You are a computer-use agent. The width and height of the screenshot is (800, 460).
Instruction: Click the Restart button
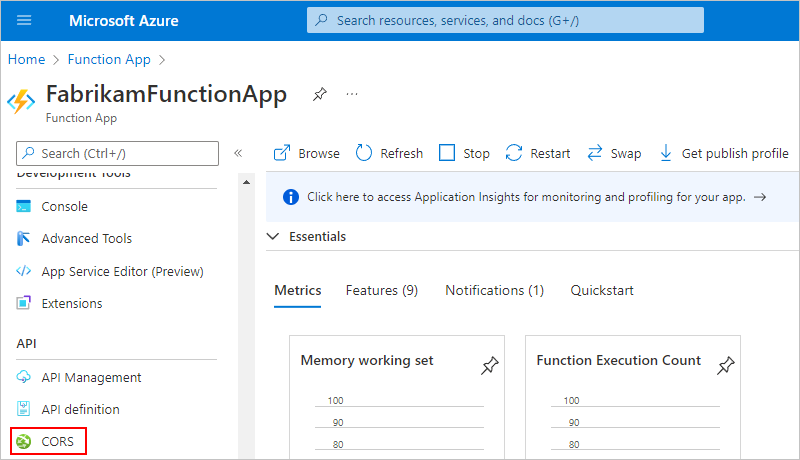pyautogui.click(x=538, y=153)
